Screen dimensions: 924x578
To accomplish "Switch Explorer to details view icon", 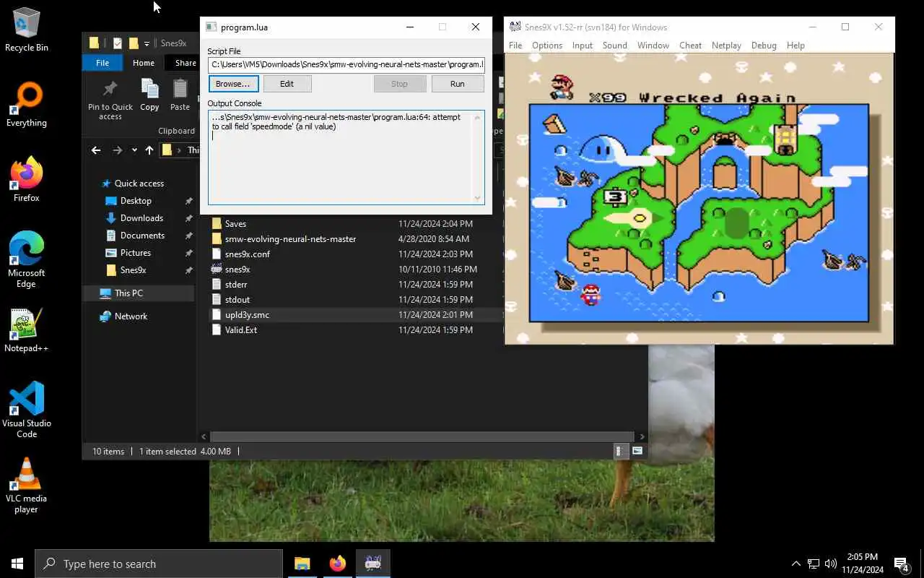I will pyautogui.click(x=619, y=451).
